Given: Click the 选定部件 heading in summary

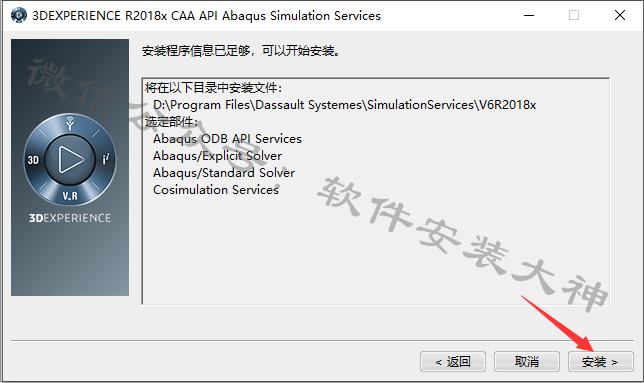Looking at the screenshot, I should 171,122.
